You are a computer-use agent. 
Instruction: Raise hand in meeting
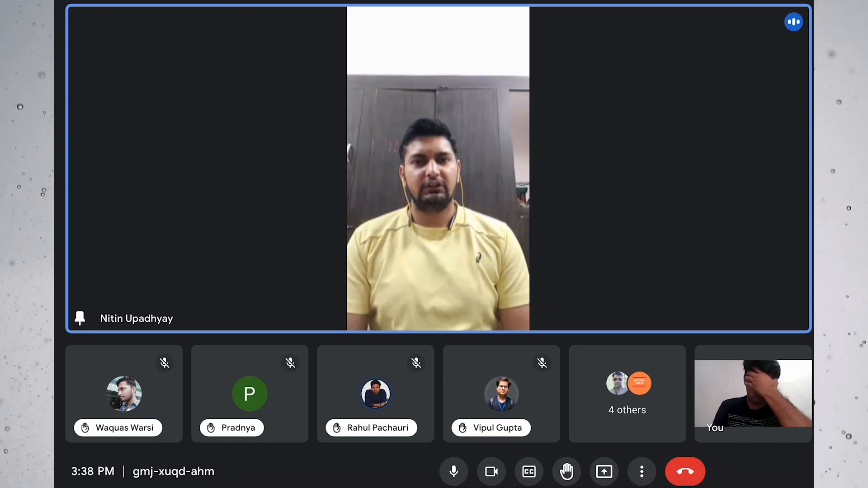pos(566,471)
